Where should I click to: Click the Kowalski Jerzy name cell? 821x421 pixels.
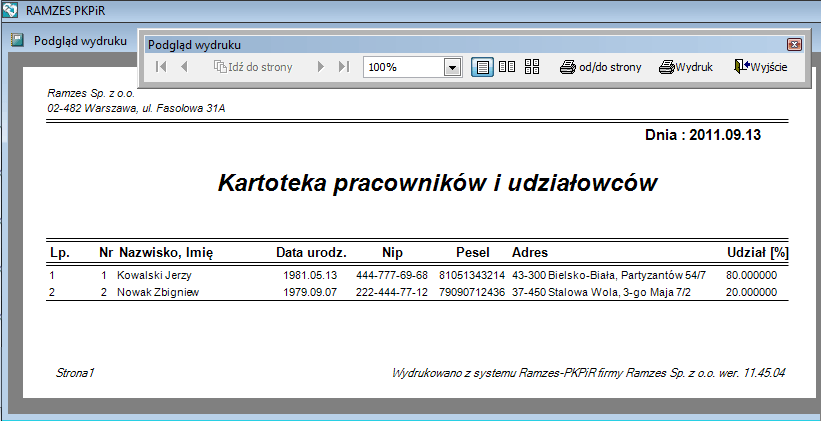pos(154,275)
